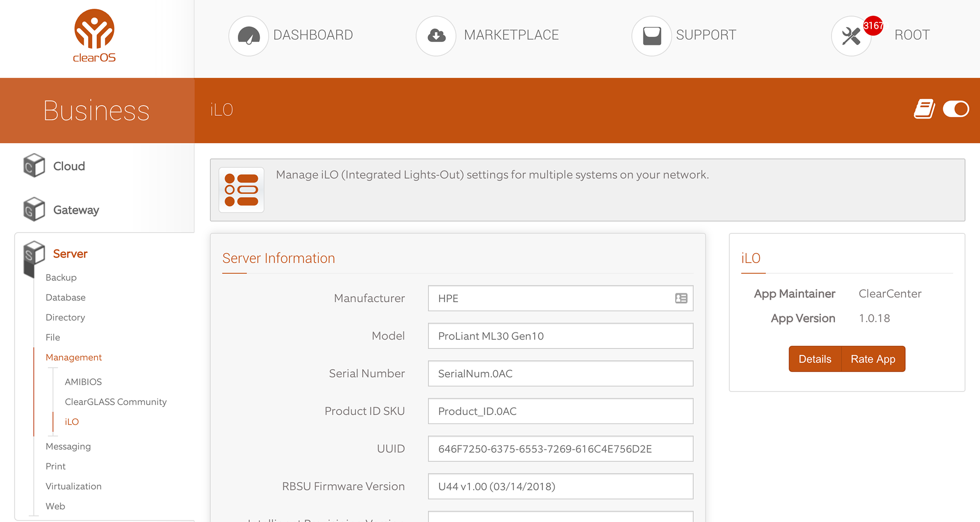Click the Server section icon
This screenshot has height=522, width=980.
(33, 254)
